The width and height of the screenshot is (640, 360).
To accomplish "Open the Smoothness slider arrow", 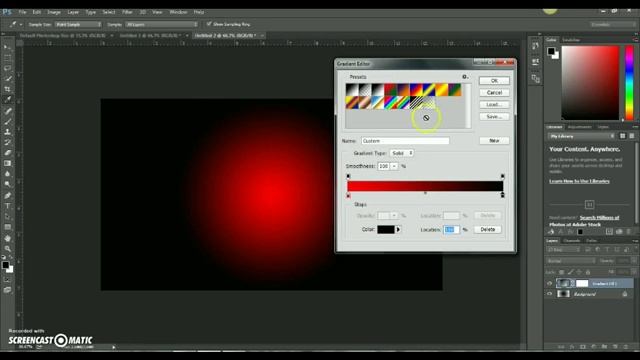I will tap(394, 166).
